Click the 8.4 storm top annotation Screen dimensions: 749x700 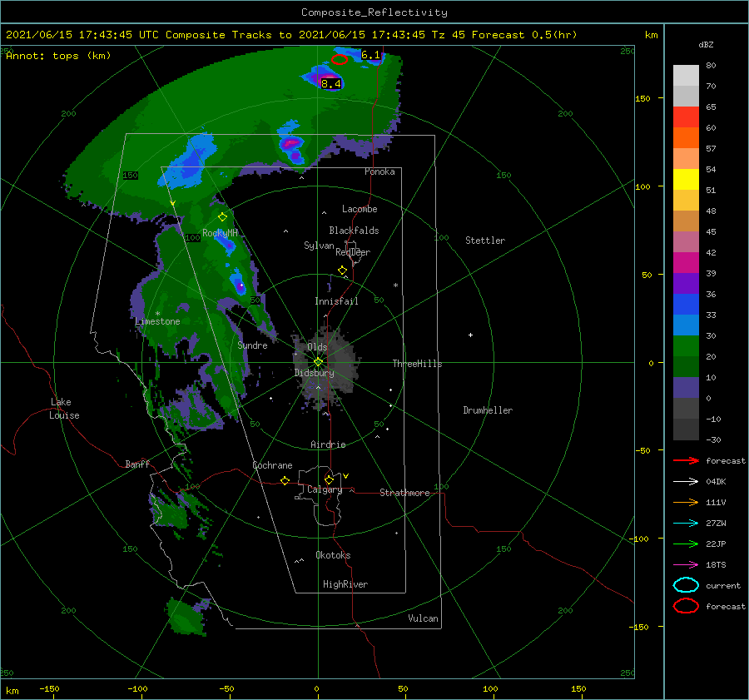[330, 84]
